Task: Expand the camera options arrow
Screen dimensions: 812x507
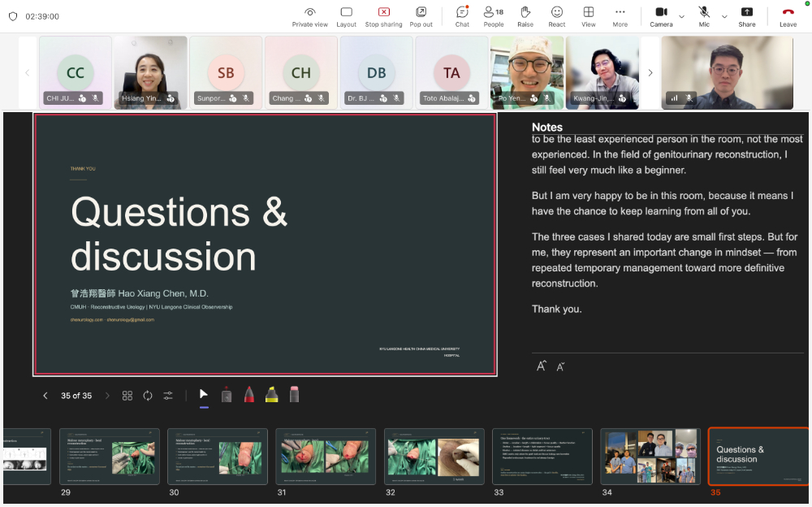Action: 681,16
